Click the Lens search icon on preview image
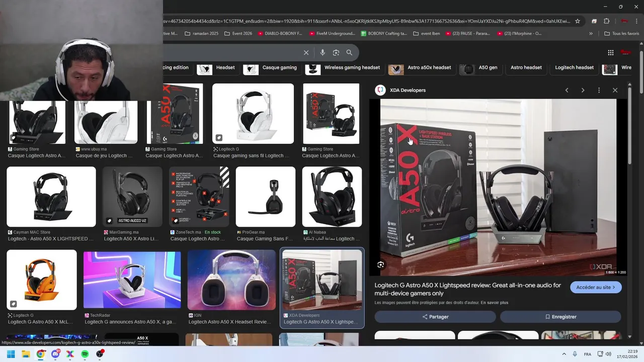 [x=381, y=264]
